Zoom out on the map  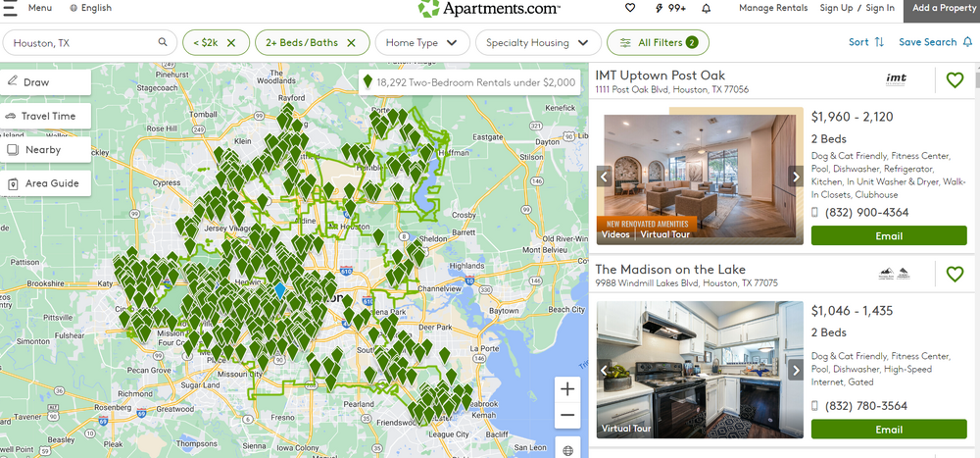567,416
